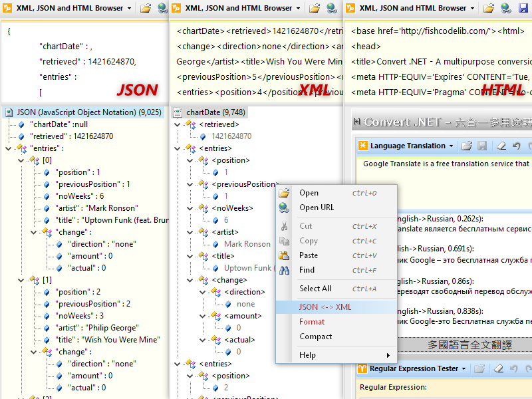This screenshot has height=399, width=532.
Task: Select "artist" : "Mark Ronson" in JSON tree
Action: pyautogui.click(x=96, y=208)
